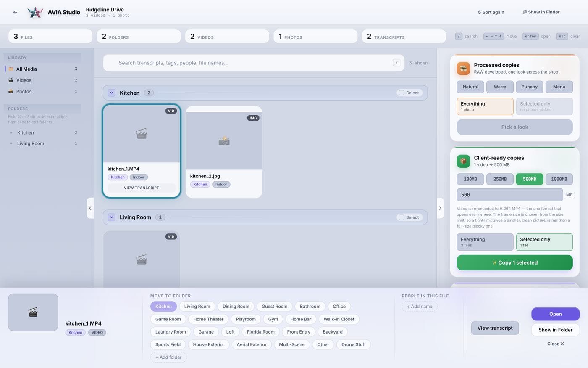This screenshot has height=368, width=588.
Task: Click Show in Folder
Action: tap(556, 330)
